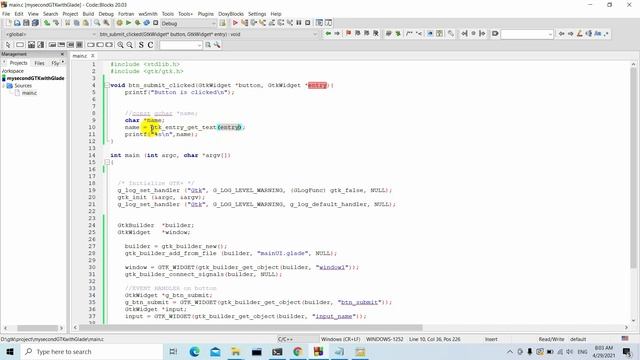The height and width of the screenshot is (360, 640).
Task: Copy selection via toolbar icon
Action: pyautogui.click(x=76, y=23)
